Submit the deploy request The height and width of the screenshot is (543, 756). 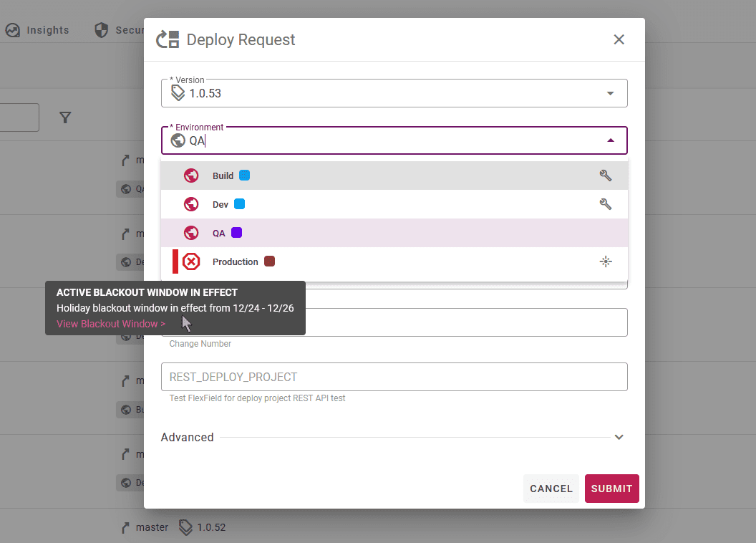[x=612, y=489]
